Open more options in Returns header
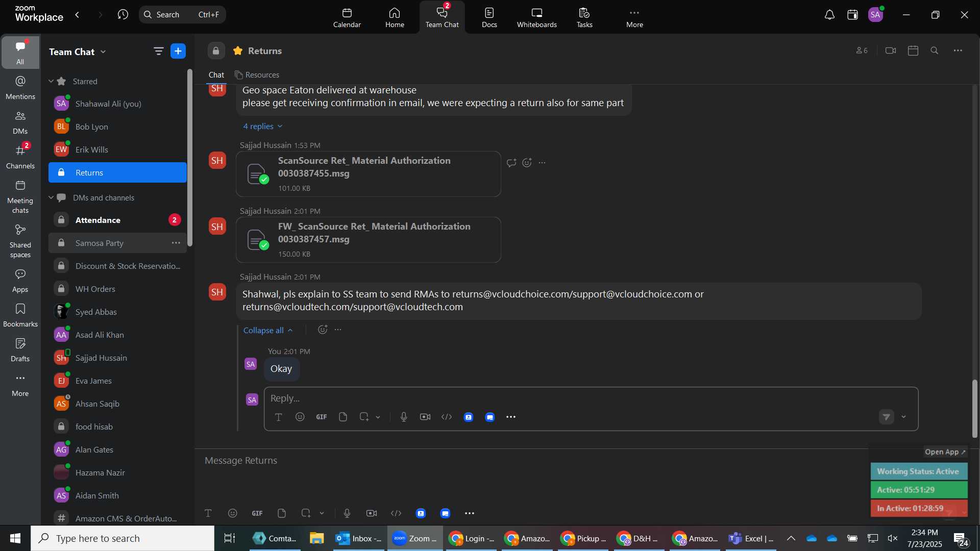The width and height of the screenshot is (980, 551). click(958, 51)
